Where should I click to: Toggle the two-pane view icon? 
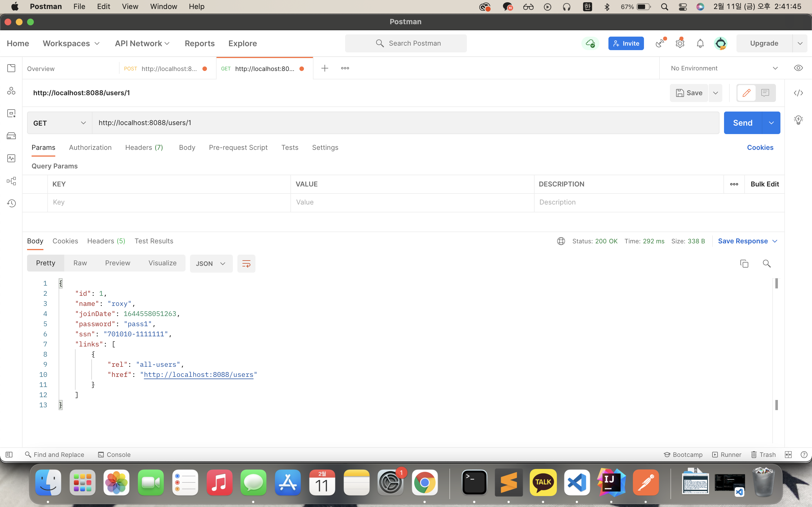788,455
